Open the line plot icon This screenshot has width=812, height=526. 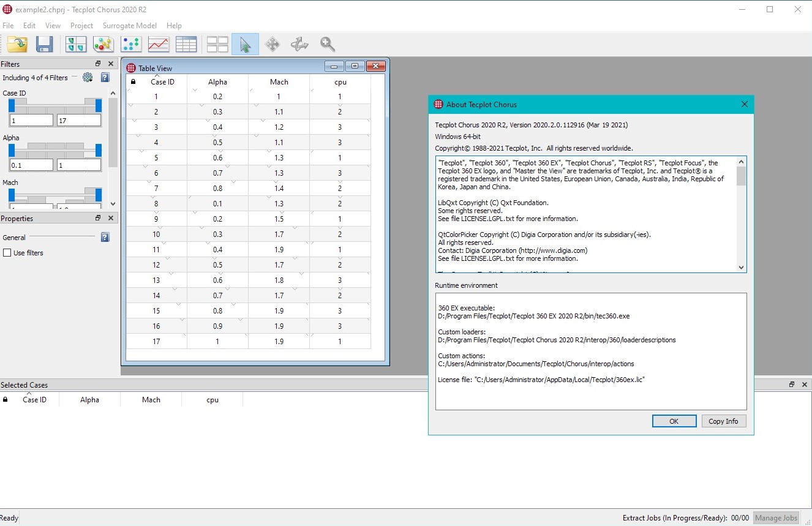point(159,44)
